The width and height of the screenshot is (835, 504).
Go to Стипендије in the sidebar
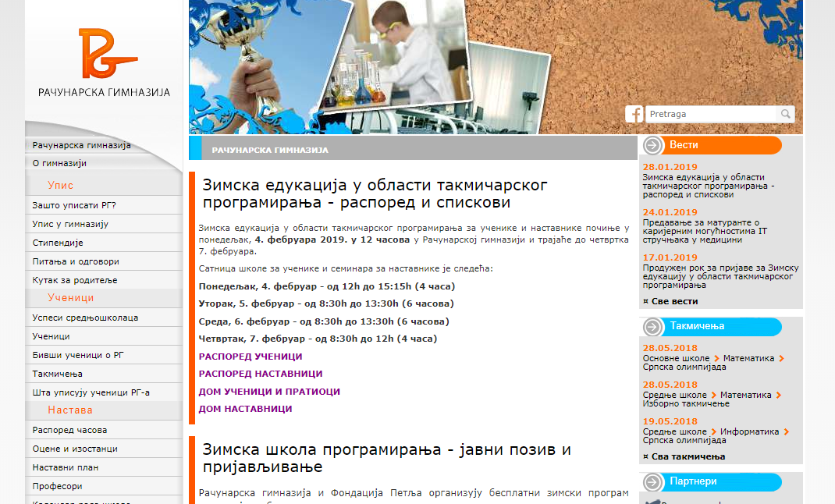[57, 243]
